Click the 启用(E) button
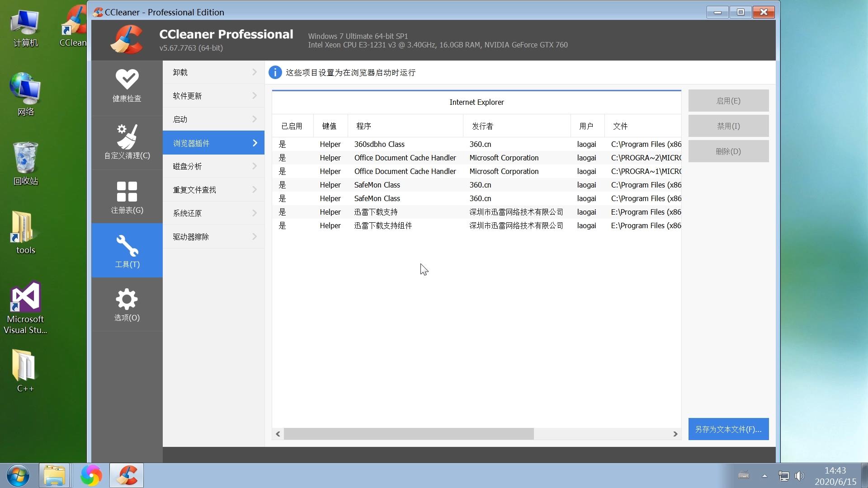Viewport: 868px width, 488px height. [728, 101]
